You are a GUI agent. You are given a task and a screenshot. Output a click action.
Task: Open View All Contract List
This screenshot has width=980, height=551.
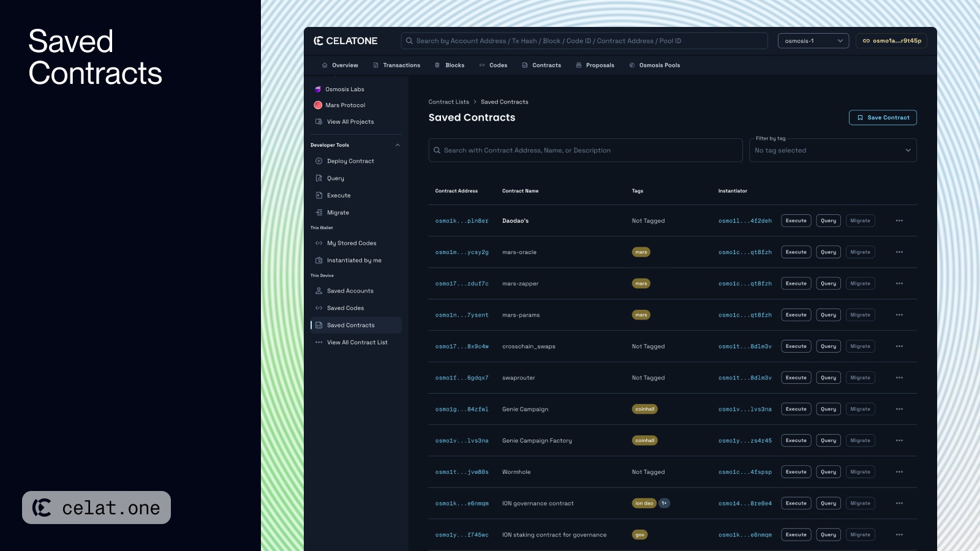pos(351,342)
